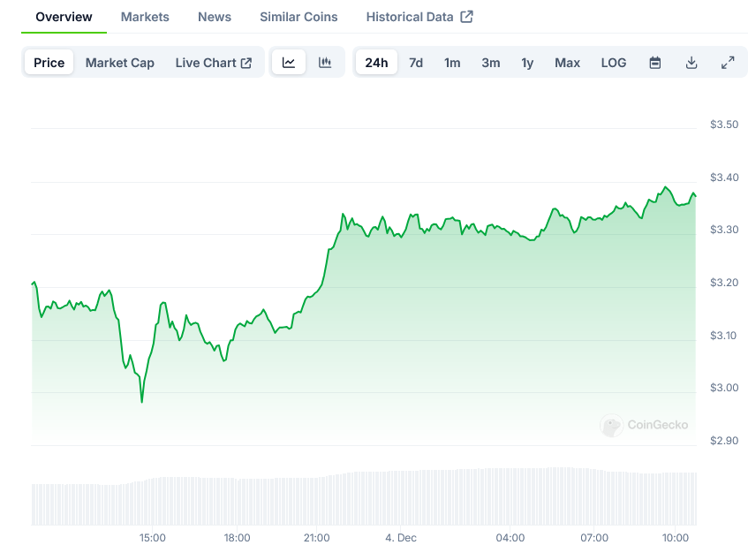Open the Similar Coins tab
This screenshot has width=748, height=560.
pyautogui.click(x=298, y=17)
